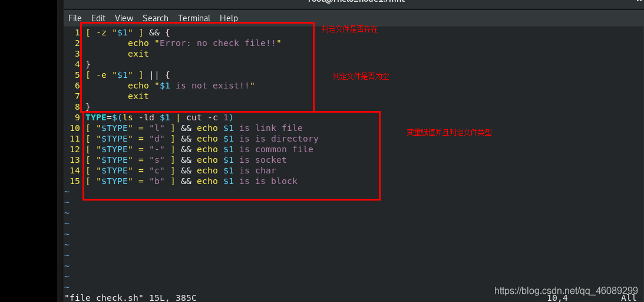Click line number 15 in the gutter

point(75,182)
